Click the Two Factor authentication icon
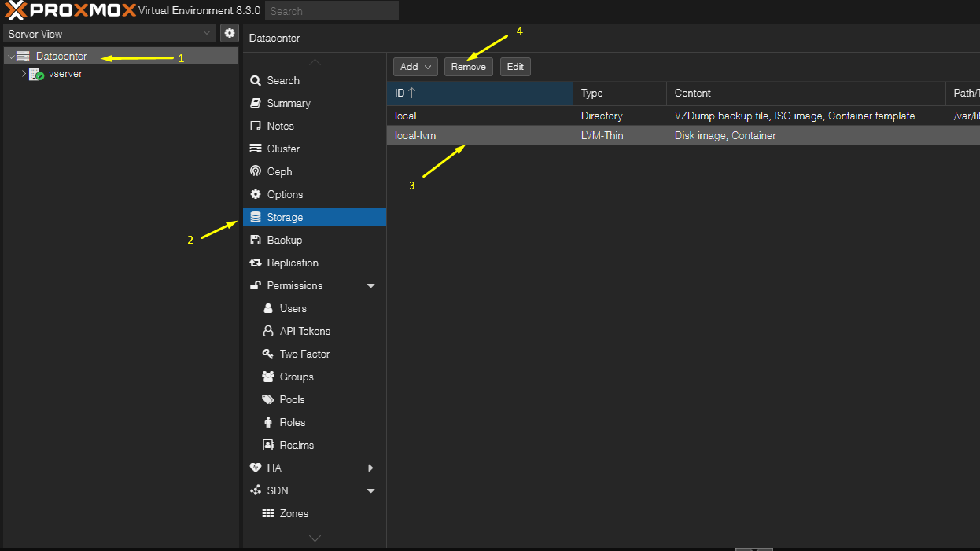This screenshot has height=551, width=980. click(270, 354)
